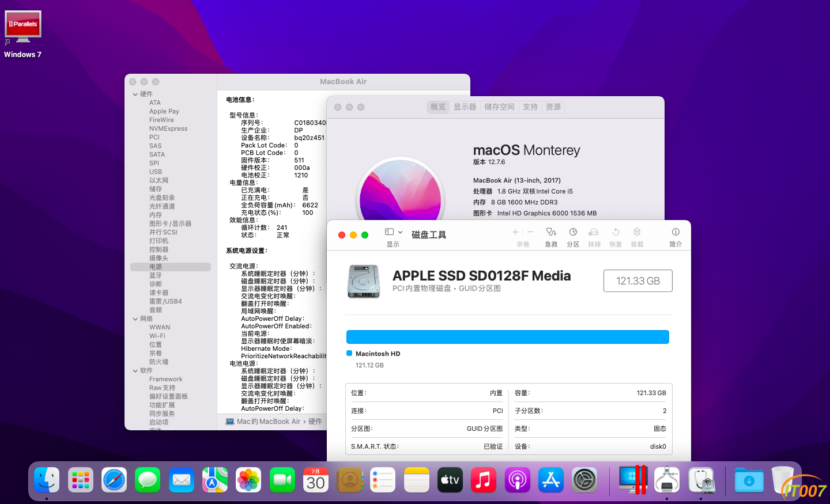Image resolution: width=830 pixels, height=504 pixels.
Task: Click the APPLE SSD disk drive image
Action: (364, 281)
